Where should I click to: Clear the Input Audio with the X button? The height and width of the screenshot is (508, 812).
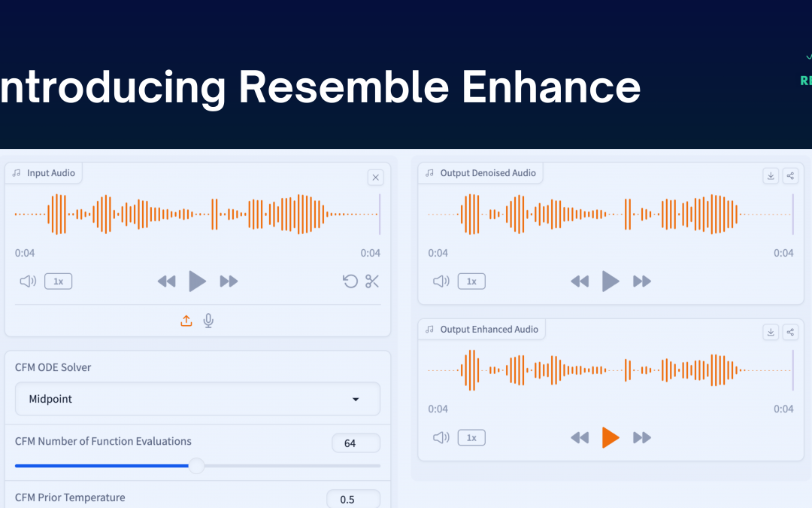(375, 178)
